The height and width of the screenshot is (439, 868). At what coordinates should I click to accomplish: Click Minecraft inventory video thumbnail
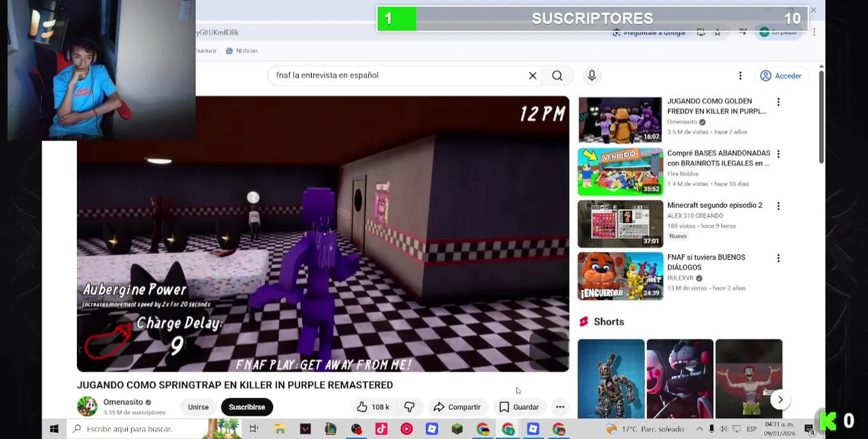(x=620, y=224)
